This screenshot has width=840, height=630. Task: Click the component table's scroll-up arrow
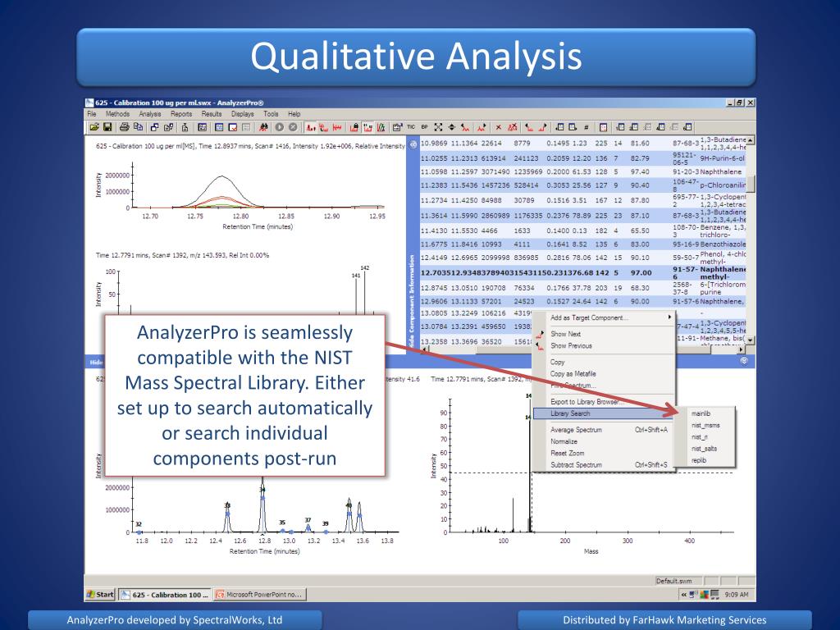coord(751,139)
